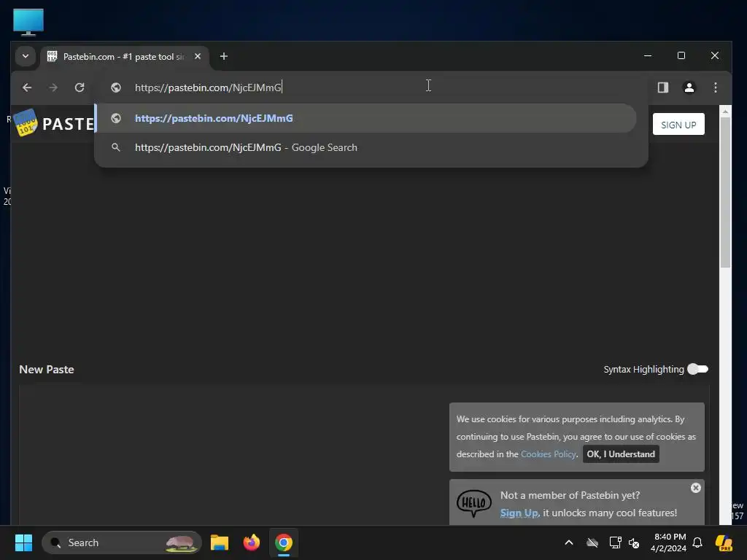Click the muted volume tray icon

coord(634,542)
